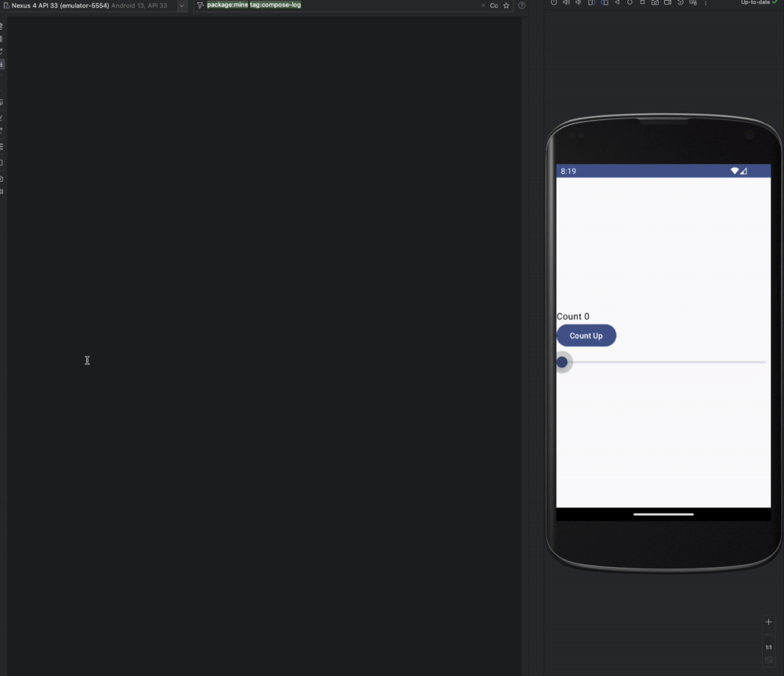Click the emulator volume down icon
This screenshot has height=676, width=784.
tap(579, 2)
